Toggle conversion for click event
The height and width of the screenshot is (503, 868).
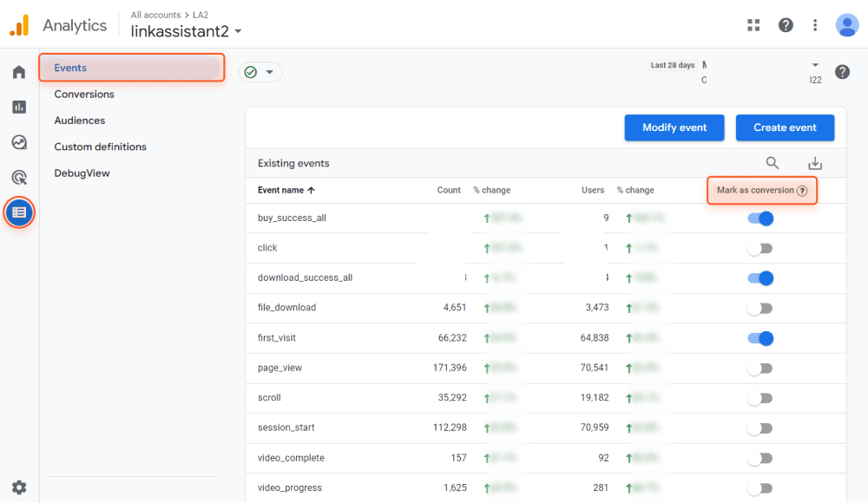(x=760, y=248)
